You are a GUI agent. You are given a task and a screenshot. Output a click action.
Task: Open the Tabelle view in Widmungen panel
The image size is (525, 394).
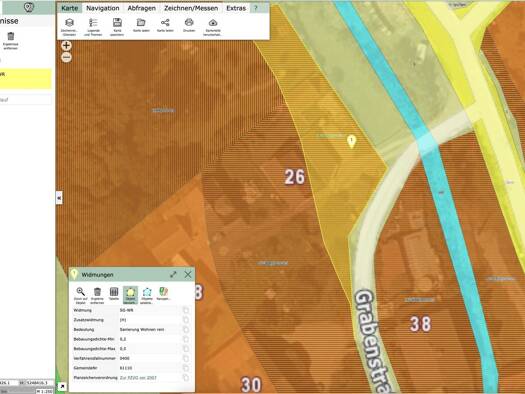114,294
